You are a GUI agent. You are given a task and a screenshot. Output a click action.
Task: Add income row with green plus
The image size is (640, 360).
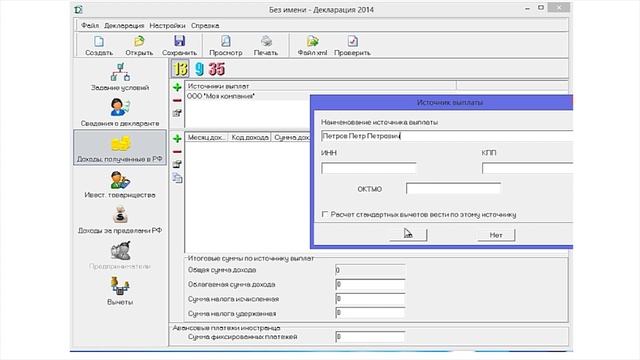(177, 138)
